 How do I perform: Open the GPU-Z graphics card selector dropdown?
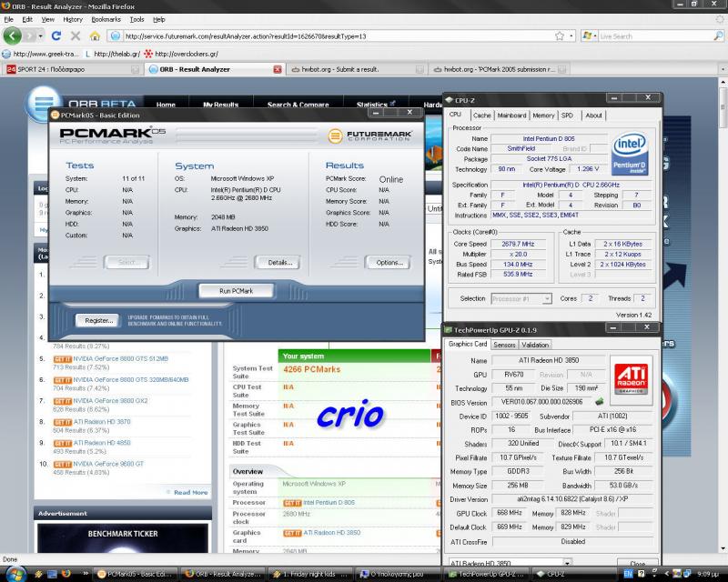click(567, 563)
